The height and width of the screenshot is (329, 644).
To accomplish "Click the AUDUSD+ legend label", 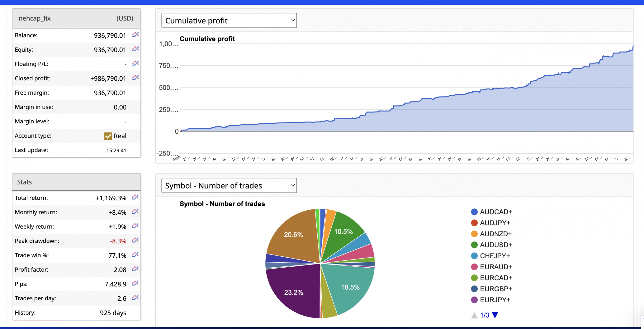I will (496, 245).
